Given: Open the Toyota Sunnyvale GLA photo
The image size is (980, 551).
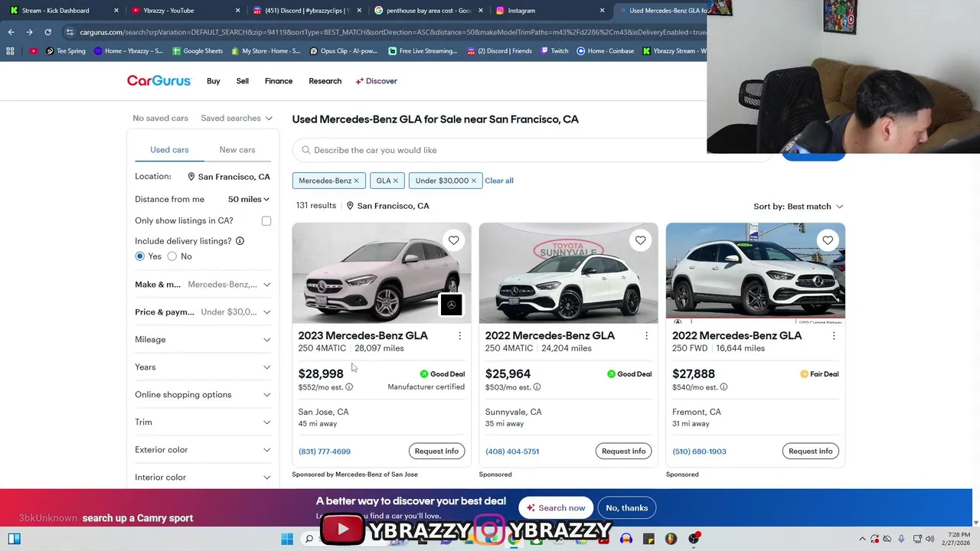Looking at the screenshot, I should (568, 273).
